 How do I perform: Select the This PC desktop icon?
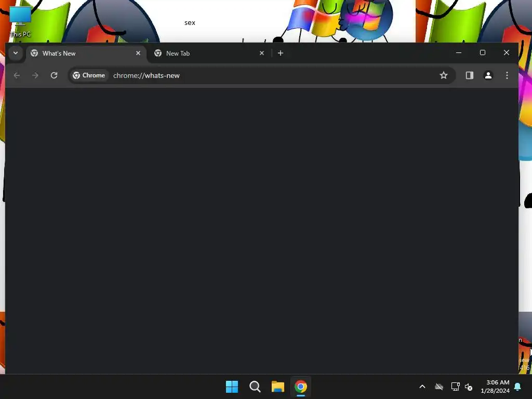20,22
